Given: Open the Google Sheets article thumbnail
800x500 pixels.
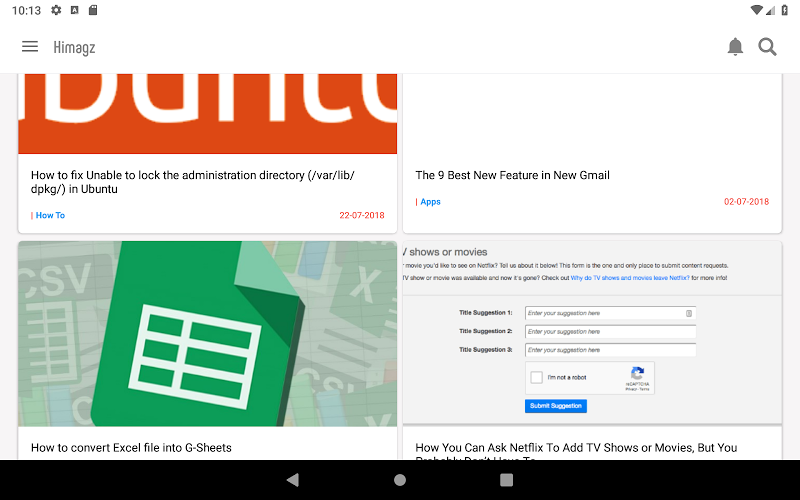Looking at the screenshot, I should coord(208,334).
